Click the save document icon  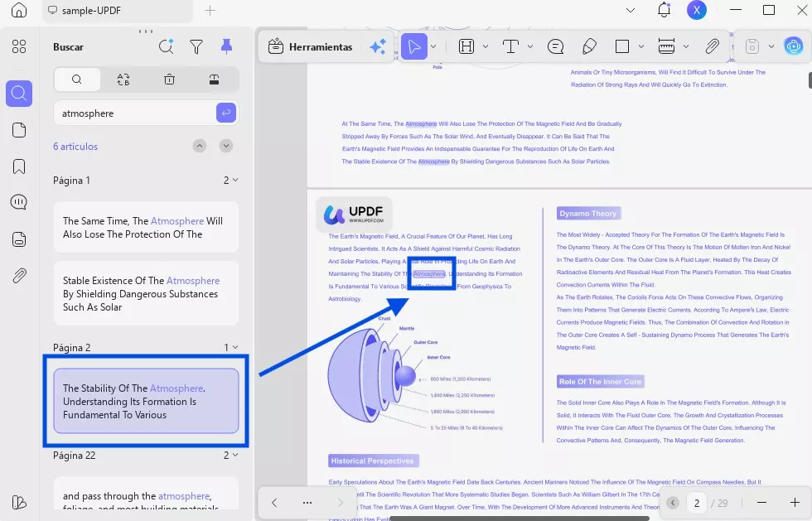coord(752,46)
